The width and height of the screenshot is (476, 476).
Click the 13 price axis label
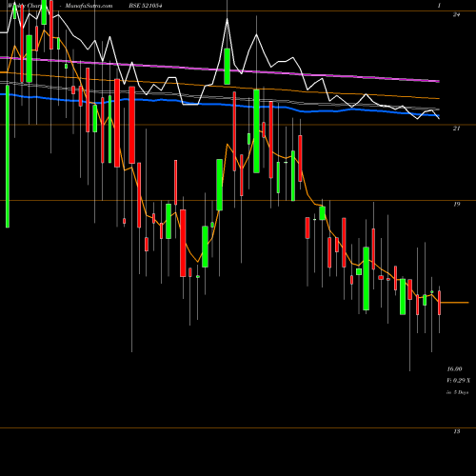pyautogui.click(x=456, y=431)
